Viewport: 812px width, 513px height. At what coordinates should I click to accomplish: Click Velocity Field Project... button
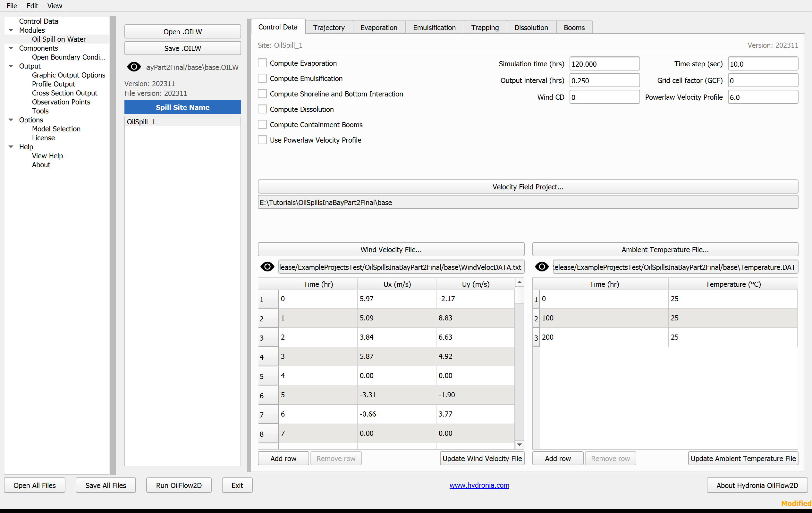click(x=528, y=186)
